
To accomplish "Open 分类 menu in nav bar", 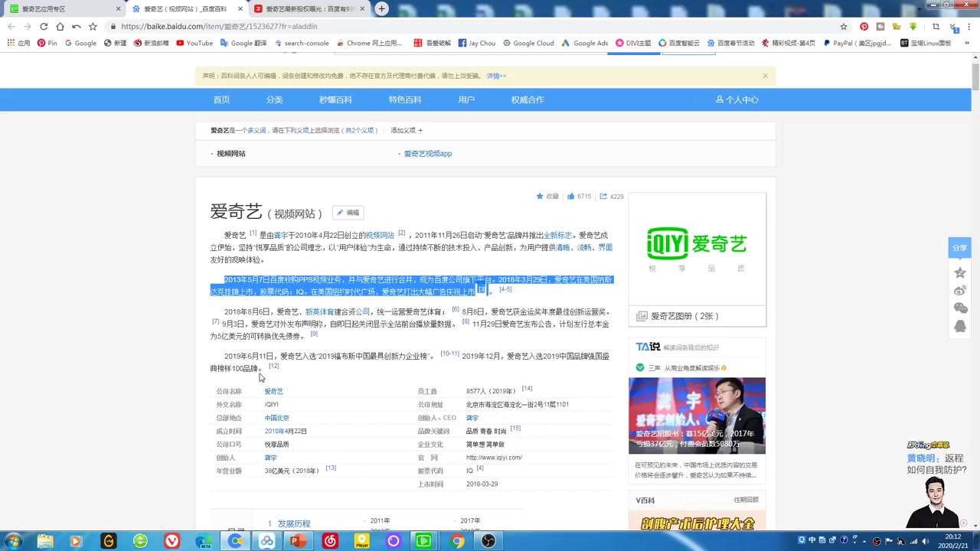I will click(x=274, y=99).
